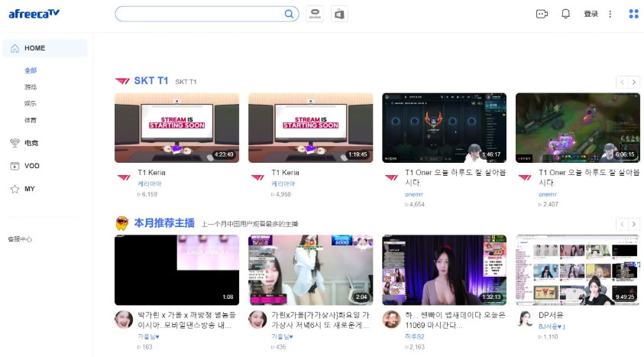Open the SKT T1 section title
This screenshot has height=357, width=644.
pos(151,80)
